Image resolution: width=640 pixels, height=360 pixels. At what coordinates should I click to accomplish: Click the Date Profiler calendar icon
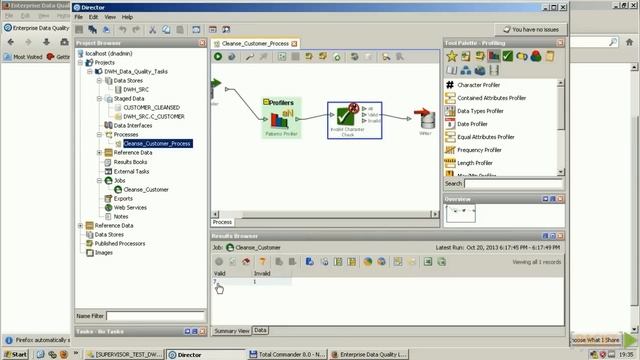(450, 124)
